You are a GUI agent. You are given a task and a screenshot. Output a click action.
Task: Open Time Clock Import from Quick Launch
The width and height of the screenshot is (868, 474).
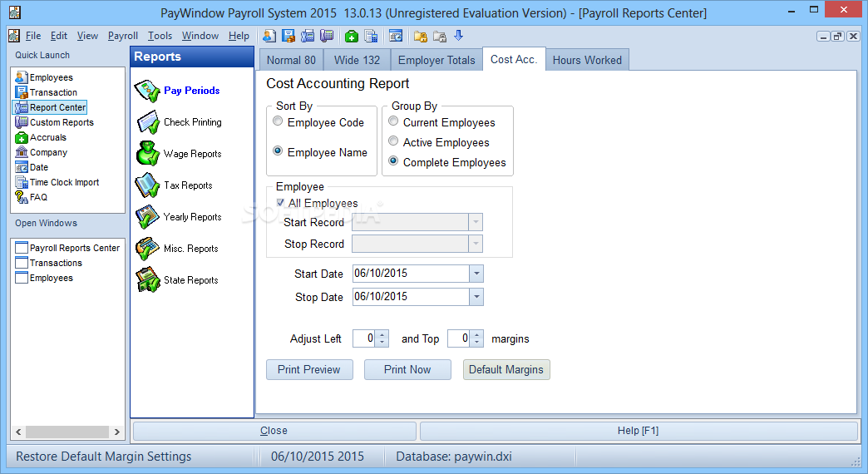pyautogui.click(x=57, y=182)
